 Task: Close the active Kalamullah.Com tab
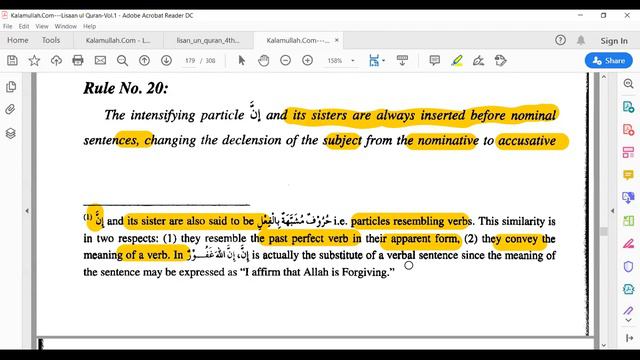(x=337, y=40)
